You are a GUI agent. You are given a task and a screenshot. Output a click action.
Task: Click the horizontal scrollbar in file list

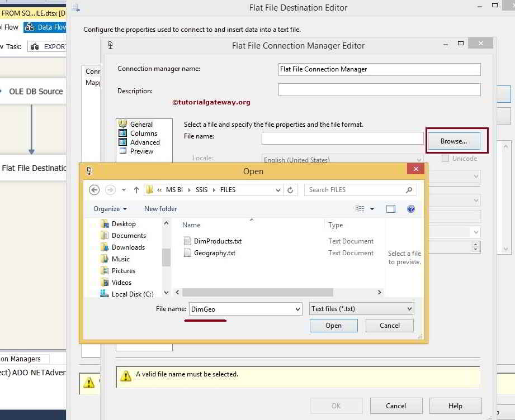click(257, 293)
